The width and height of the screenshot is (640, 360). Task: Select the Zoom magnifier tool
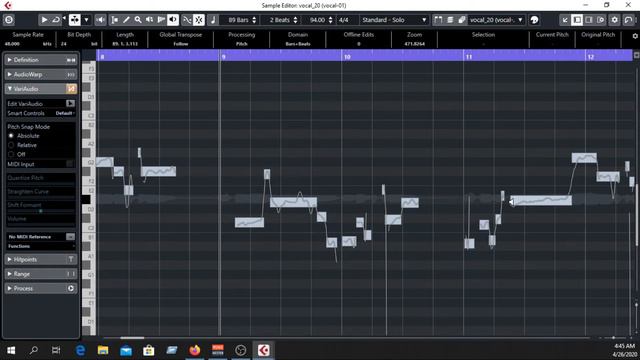(x=138, y=20)
